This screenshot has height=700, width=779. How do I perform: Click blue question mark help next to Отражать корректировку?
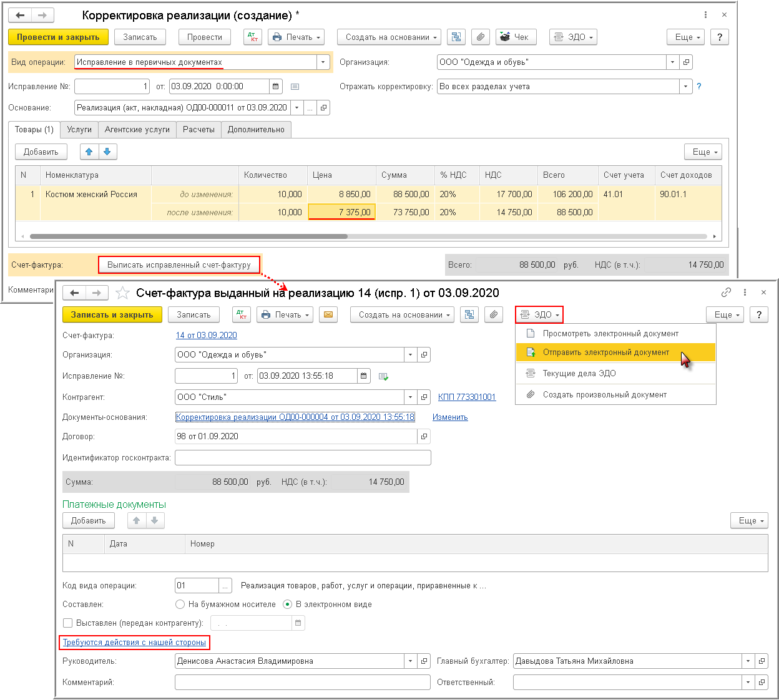tap(699, 87)
